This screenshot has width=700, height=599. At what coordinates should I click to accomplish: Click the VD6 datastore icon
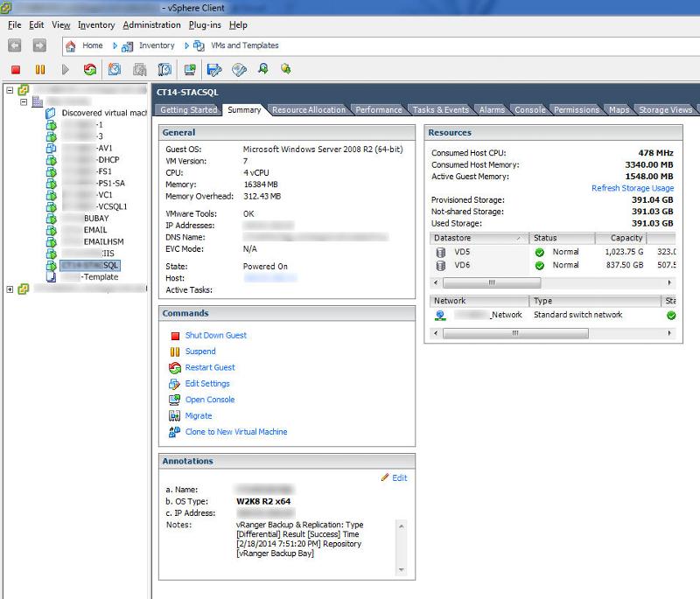(x=441, y=265)
